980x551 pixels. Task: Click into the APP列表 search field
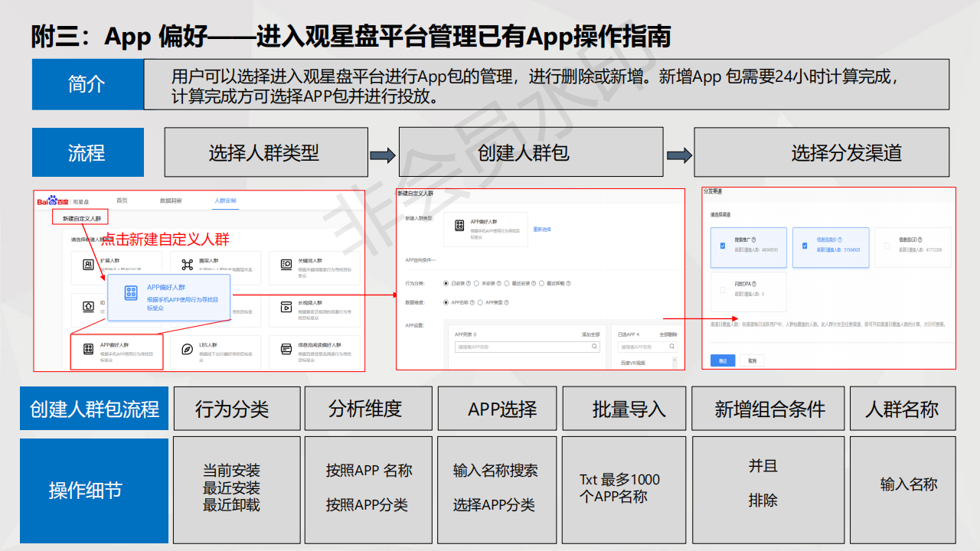click(x=527, y=347)
